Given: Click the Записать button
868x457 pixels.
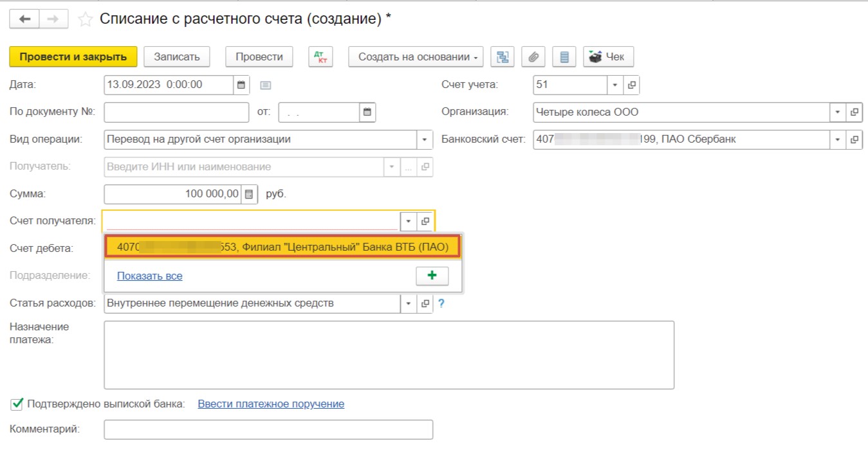Looking at the screenshot, I should [x=177, y=57].
